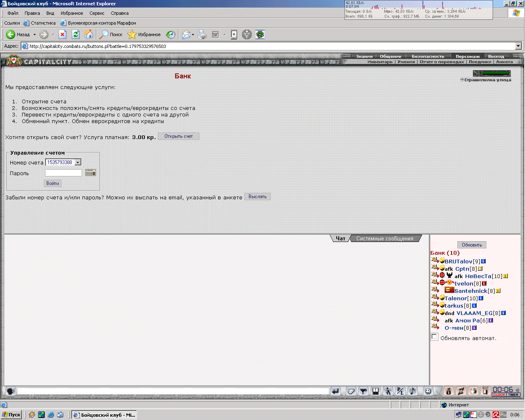
Task: Click the music note sound icon
Action: click(x=412, y=391)
